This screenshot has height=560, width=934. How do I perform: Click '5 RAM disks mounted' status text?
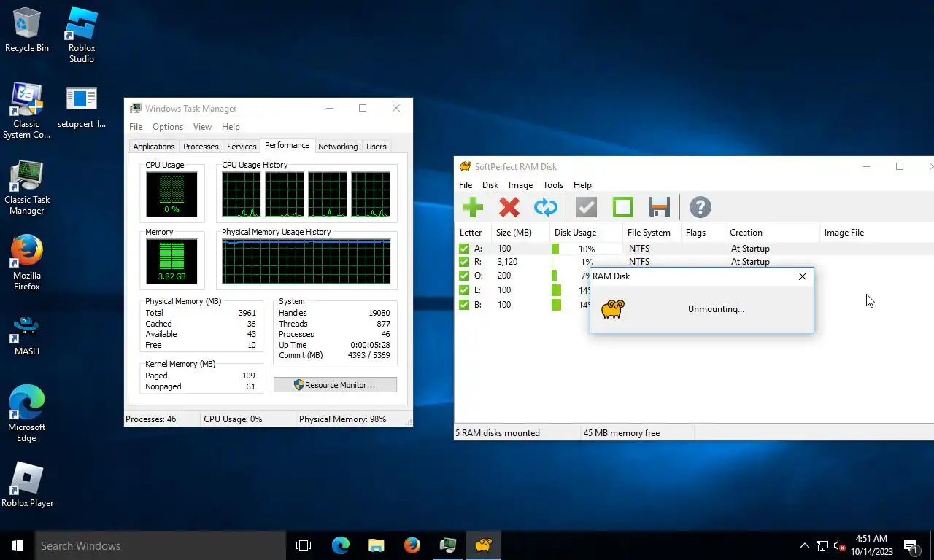point(498,433)
